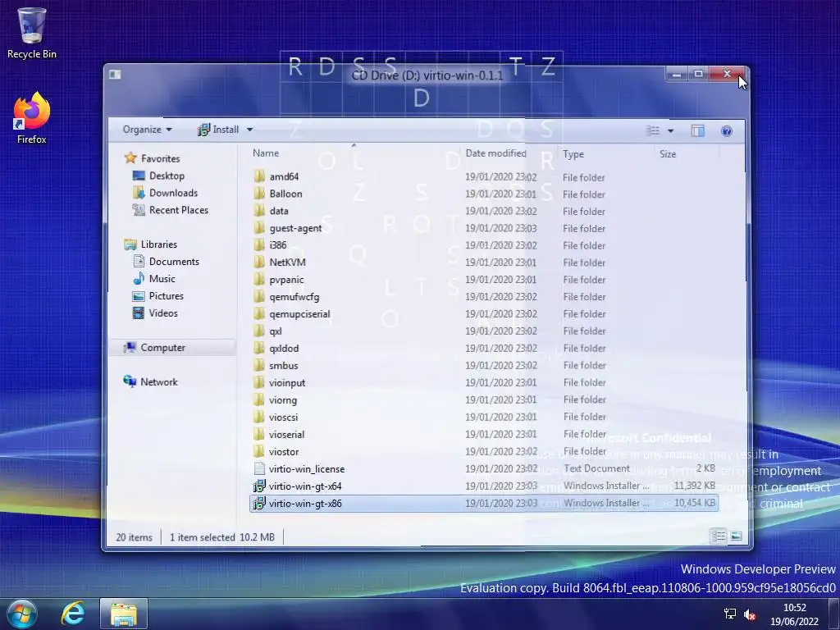Image resolution: width=840 pixels, height=630 pixels.
Task: Launch Internet Explorer from taskbar
Action: 73,614
